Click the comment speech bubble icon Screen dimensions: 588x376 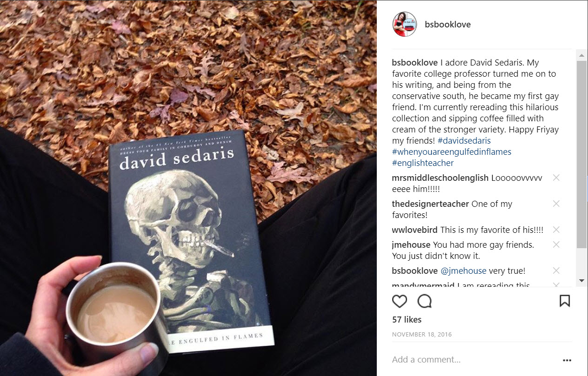click(424, 301)
